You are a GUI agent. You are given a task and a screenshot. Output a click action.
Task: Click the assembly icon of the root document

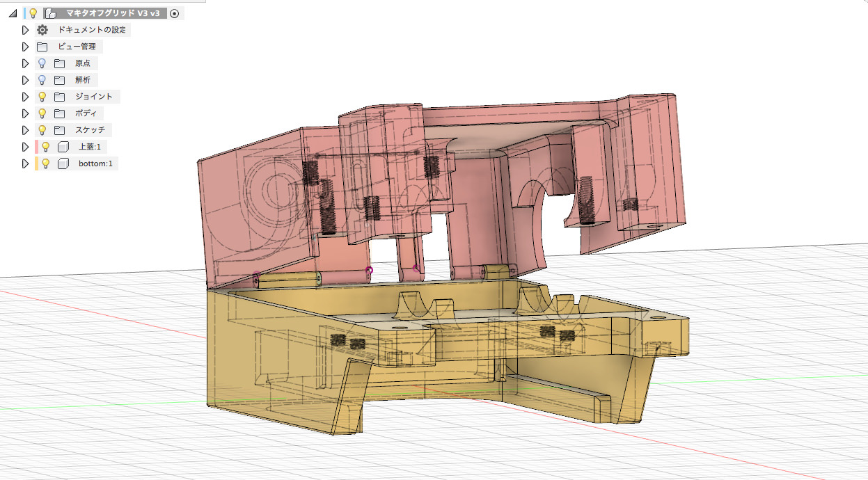[x=50, y=13]
